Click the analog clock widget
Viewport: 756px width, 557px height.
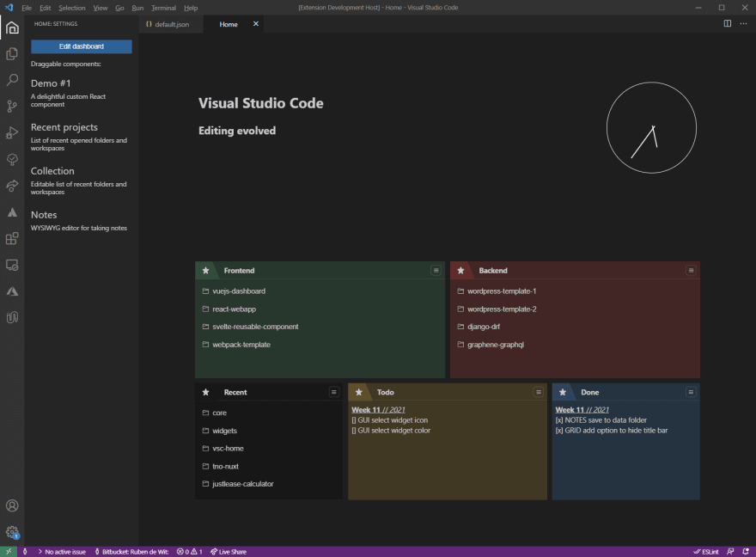pos(651,128)
